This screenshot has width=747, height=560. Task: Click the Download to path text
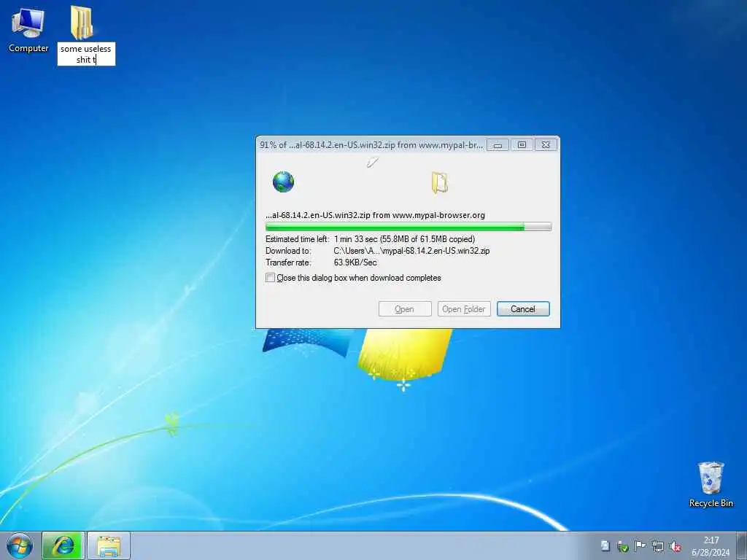pyautogui.click(x=411, y=251)
